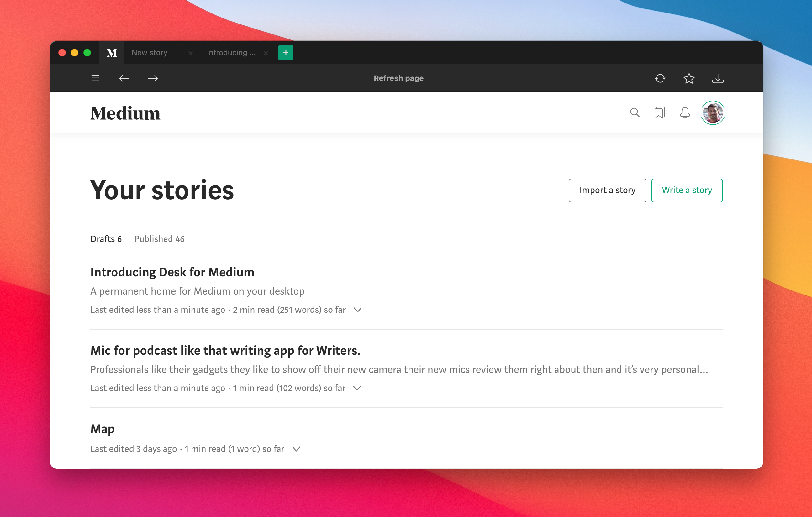Click the '1 min read (102 words)' text
812x517 pixels.
point(277,388)
